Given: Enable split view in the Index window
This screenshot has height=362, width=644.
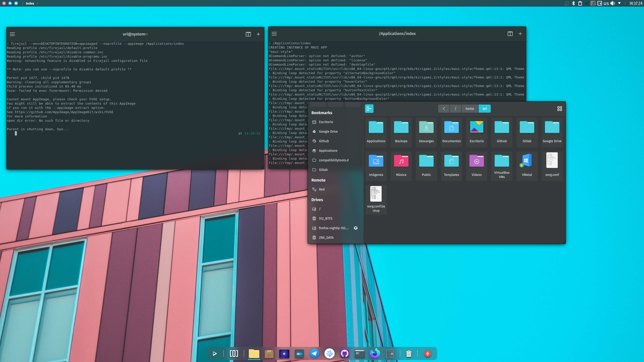Looking at the screenshot, I should coord(510,33).
